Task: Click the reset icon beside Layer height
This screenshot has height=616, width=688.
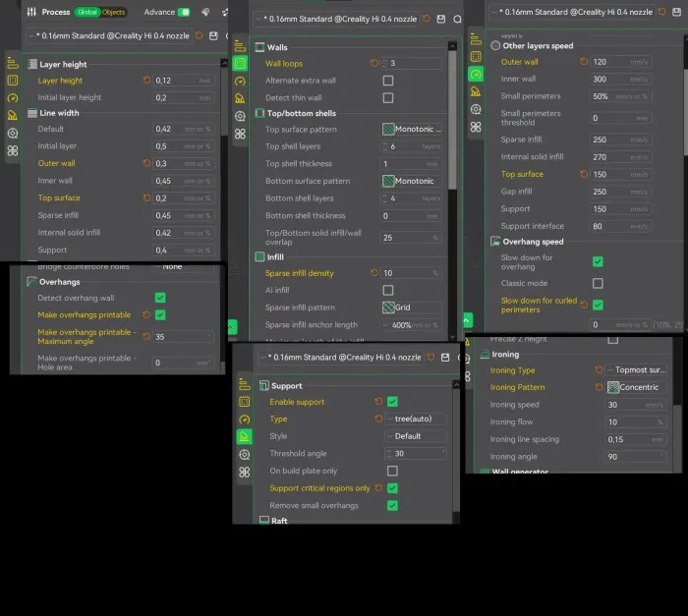Action: point(147,81)
